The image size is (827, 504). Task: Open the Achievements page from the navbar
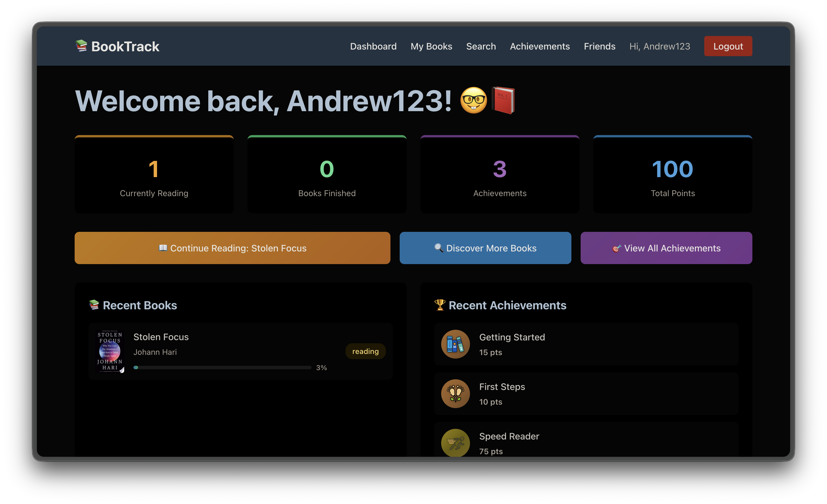tap(539, 46)
